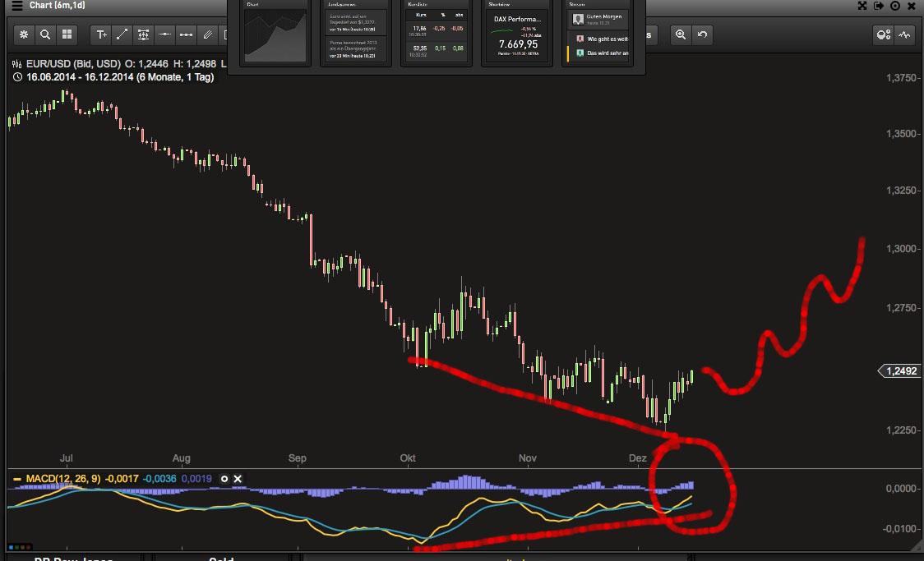
Task: Click the MACD value -0,0017
Action: (122, 479)
